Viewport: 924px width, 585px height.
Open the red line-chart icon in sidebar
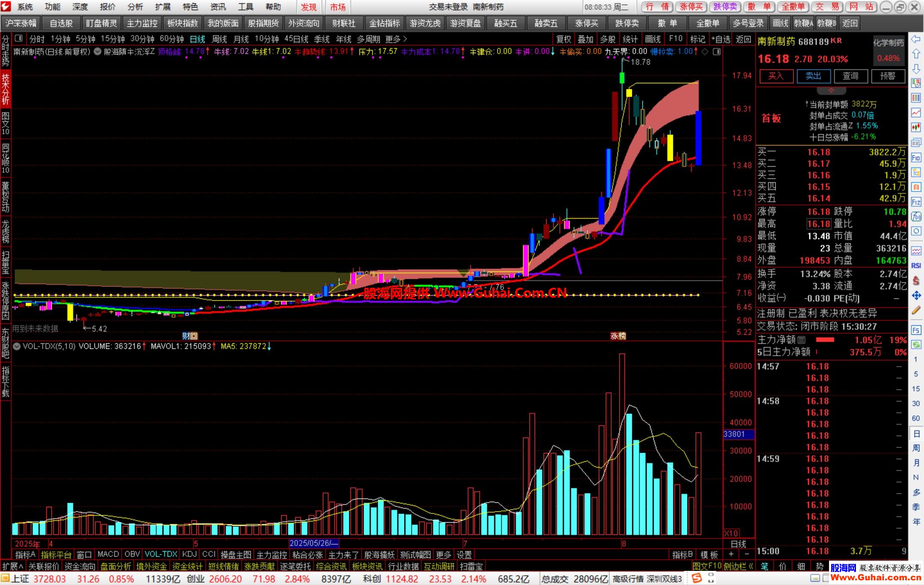click(x=916, y=112)
